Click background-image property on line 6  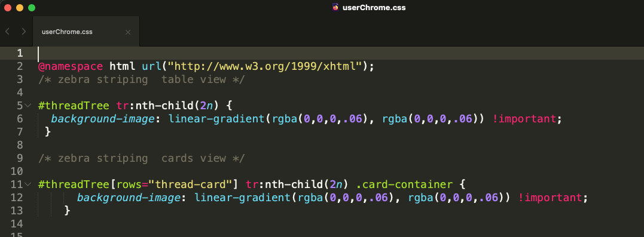click(103, 119)
